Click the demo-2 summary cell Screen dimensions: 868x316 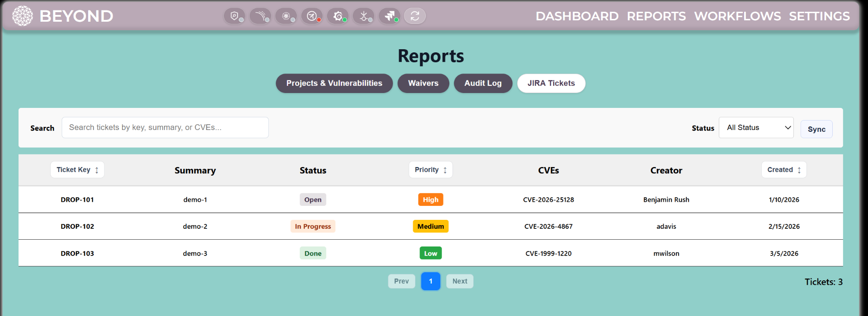point(195,227)
